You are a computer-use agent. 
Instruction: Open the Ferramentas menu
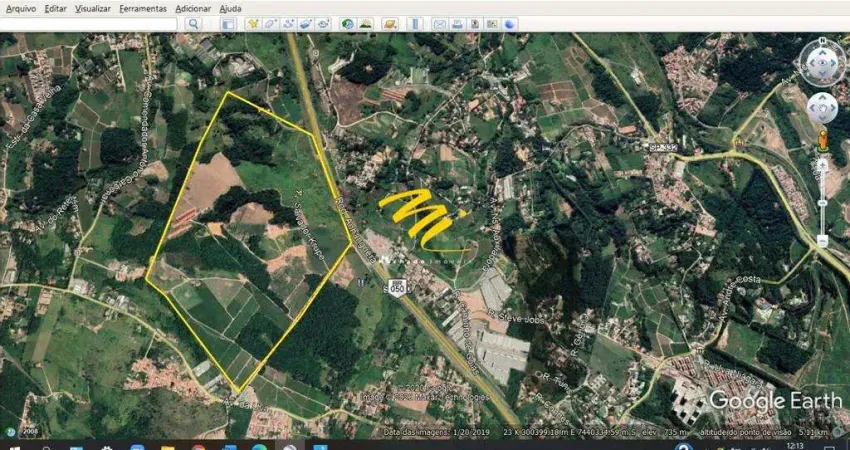click(x=143, y=9)
